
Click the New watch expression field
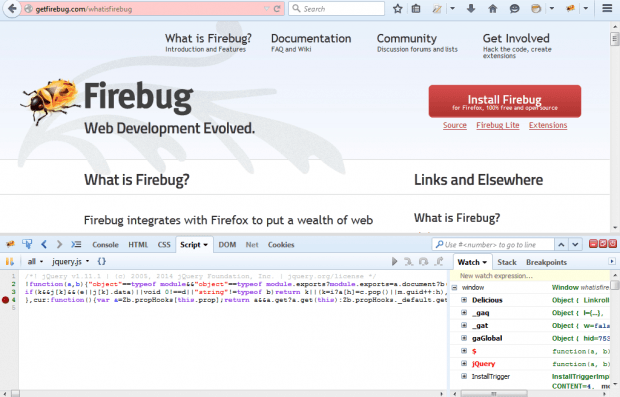[x=530, y=276]
